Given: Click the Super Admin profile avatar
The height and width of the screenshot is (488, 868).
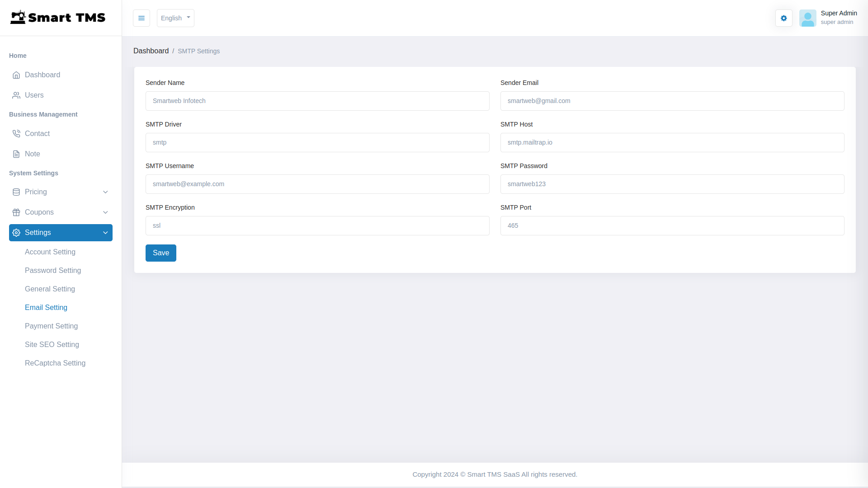Looking at the screenshot, I should (808, 18).
